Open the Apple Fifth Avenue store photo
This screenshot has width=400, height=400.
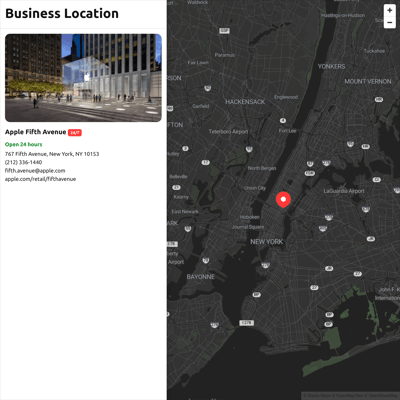click(83, 78)
